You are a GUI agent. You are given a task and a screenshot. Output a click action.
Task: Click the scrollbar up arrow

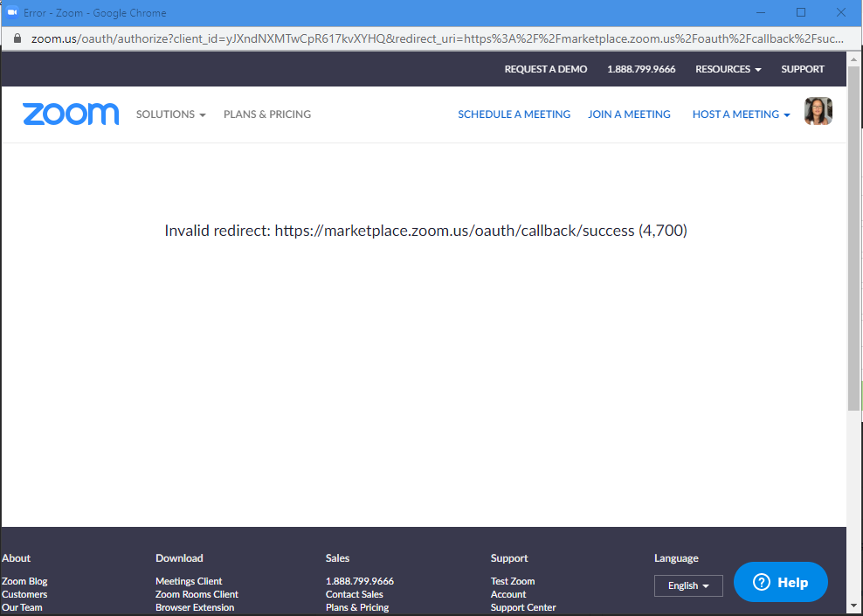pos(853,59)
